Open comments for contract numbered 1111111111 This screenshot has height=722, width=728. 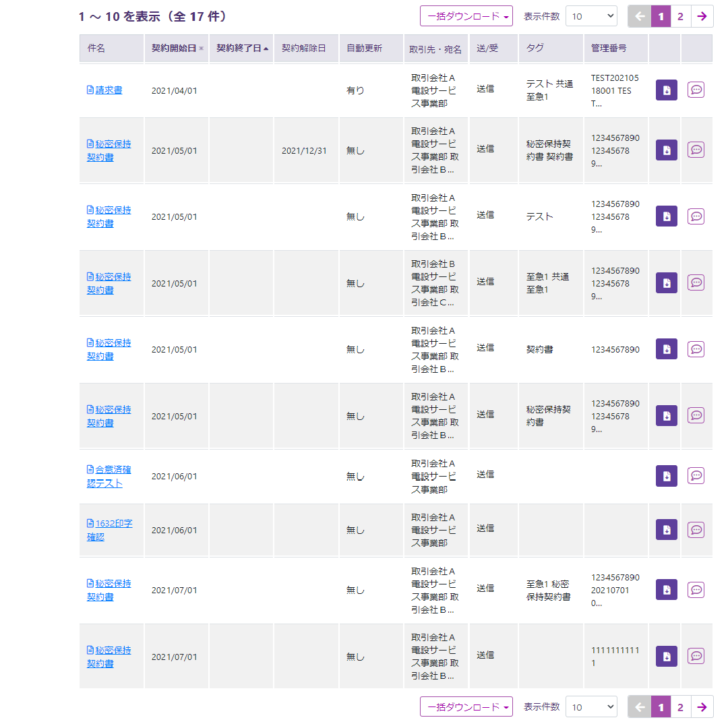tap(696, 656)
